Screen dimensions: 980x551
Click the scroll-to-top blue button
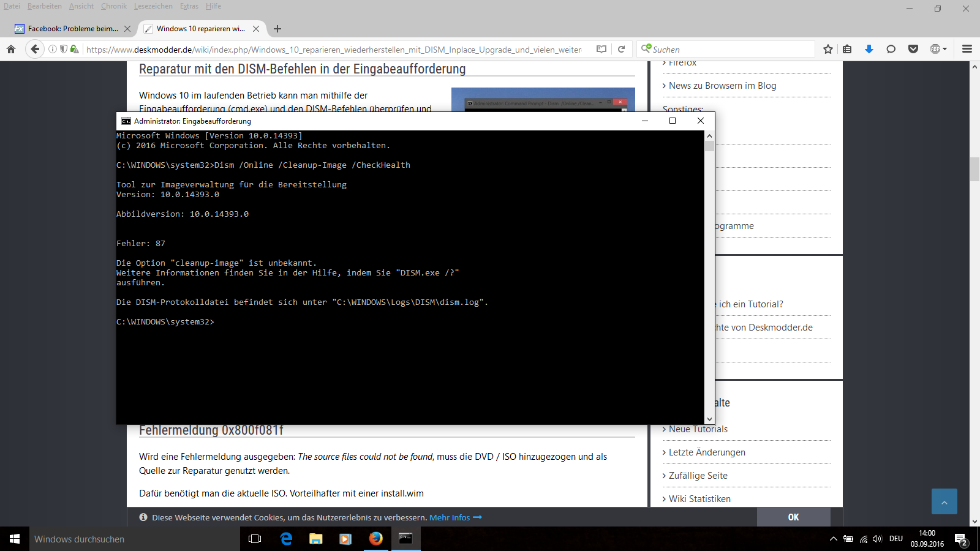click(x=944, y=501)
